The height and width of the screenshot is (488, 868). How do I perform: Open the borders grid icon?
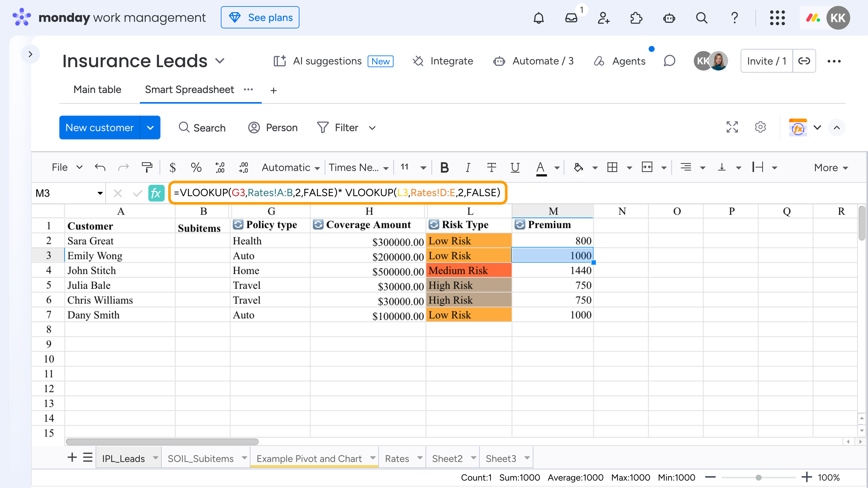(612, 167)
